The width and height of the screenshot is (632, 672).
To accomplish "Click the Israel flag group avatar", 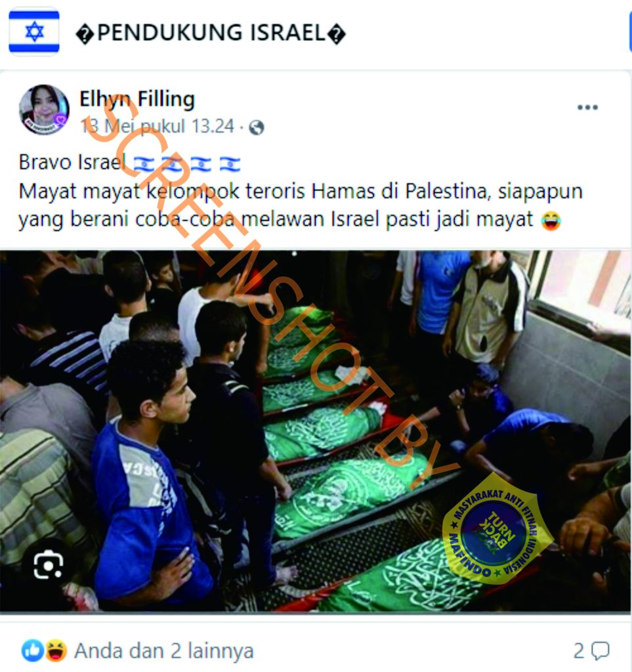I will coord(34,31).
